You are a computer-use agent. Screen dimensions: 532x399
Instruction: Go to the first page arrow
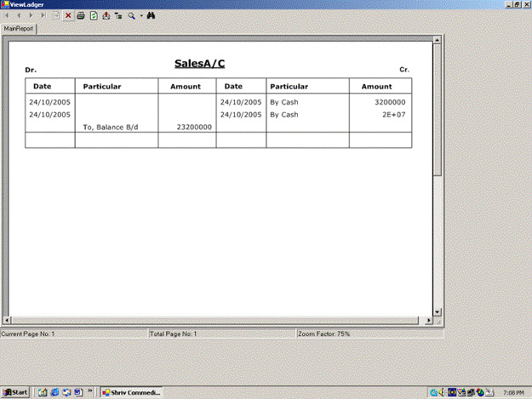coord(8,15)
